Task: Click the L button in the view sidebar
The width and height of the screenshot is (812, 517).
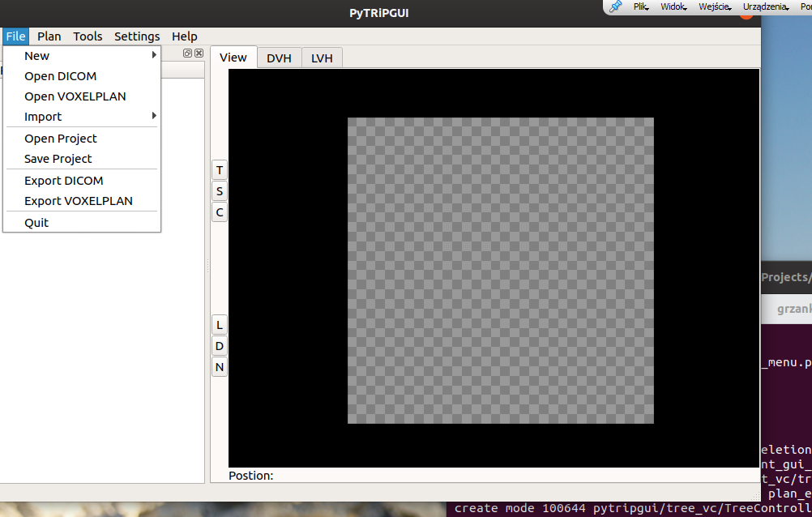Action: click(x=219, y=324)
